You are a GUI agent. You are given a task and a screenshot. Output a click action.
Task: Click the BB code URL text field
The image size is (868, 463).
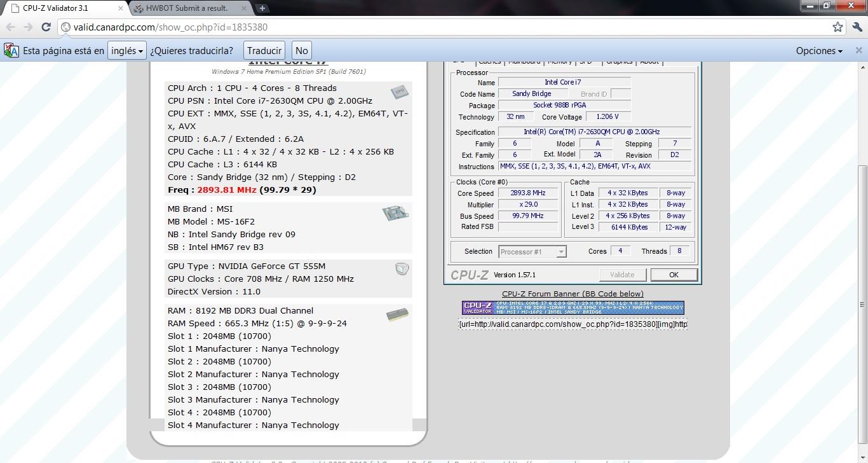tap(573, 324)
